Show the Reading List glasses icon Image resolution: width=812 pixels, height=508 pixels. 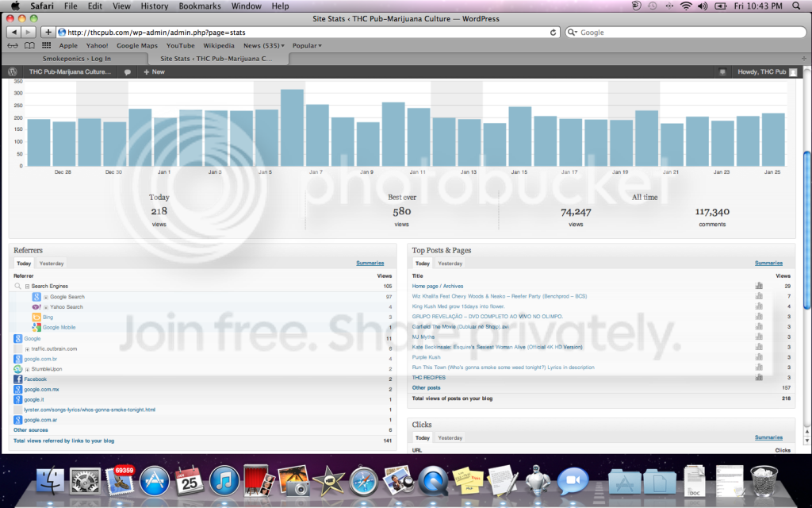click(13, 45)
